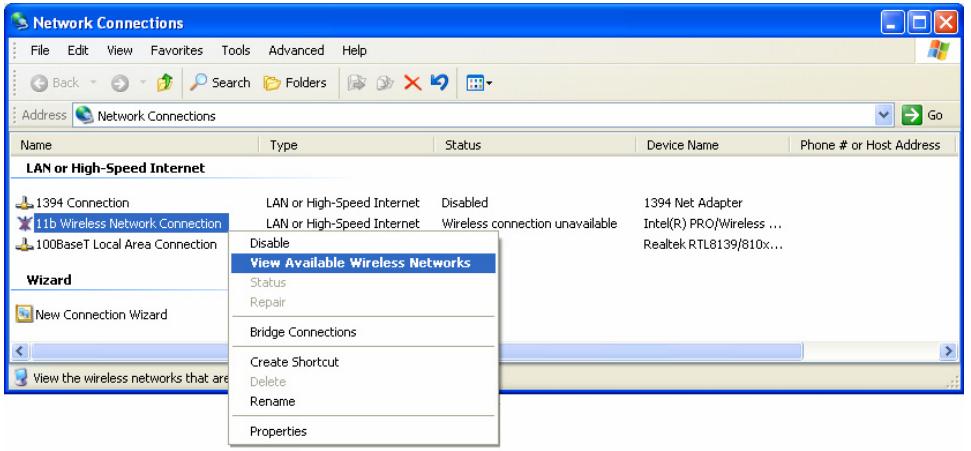Toggle the Folders pane button
The image size is (971, 451).
tap(295, 82)
